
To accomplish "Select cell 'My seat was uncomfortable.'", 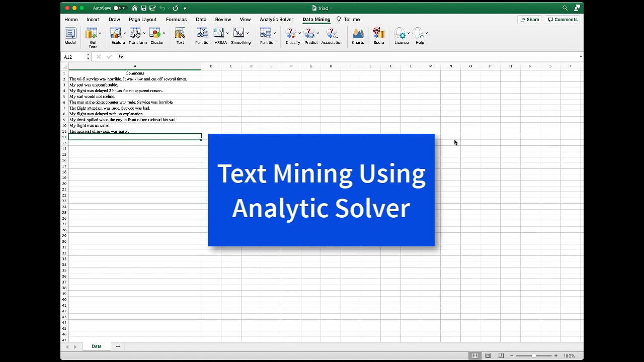I will 135,85.
